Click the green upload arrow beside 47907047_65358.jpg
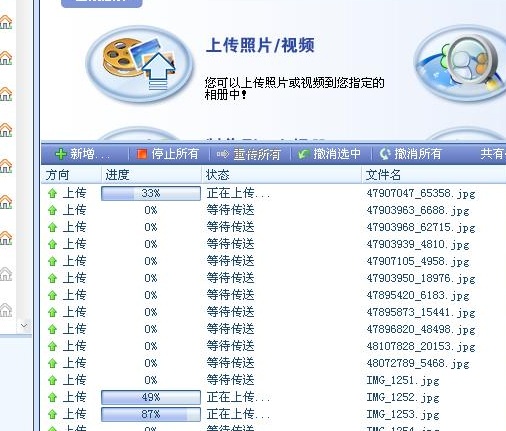 52,193
